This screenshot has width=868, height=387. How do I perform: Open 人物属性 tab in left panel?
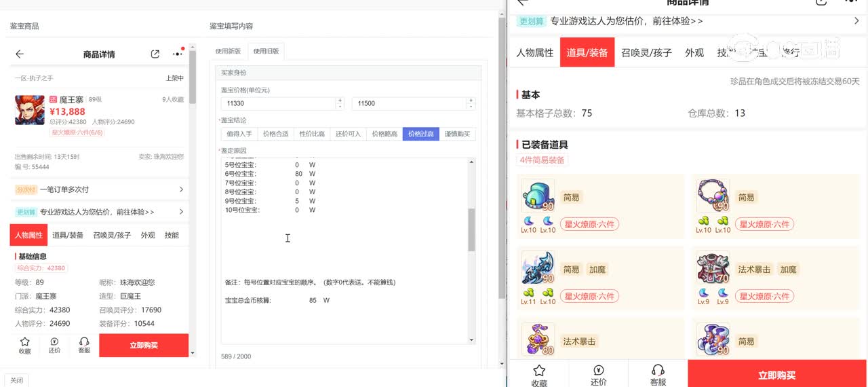click(x=28, y=235)
